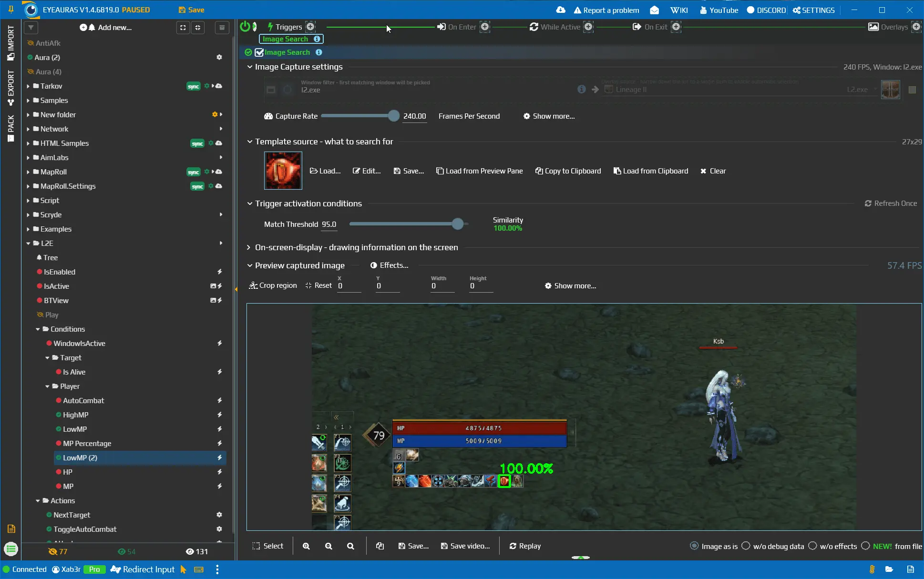The width and height of the screenshot is (924, 579).
Task: Click the Refresh Once button
Action: tap(891, 203)
